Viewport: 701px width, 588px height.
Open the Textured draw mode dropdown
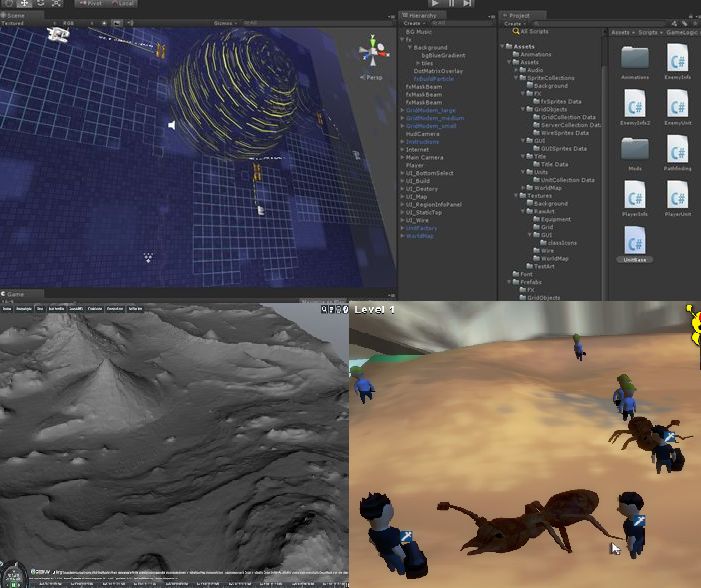point(14,22)
